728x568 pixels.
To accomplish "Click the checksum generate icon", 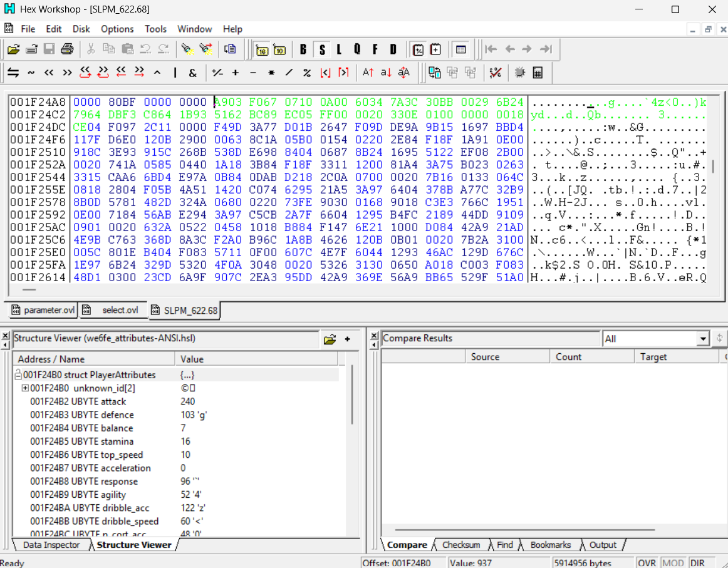I will tap(496, 73).
